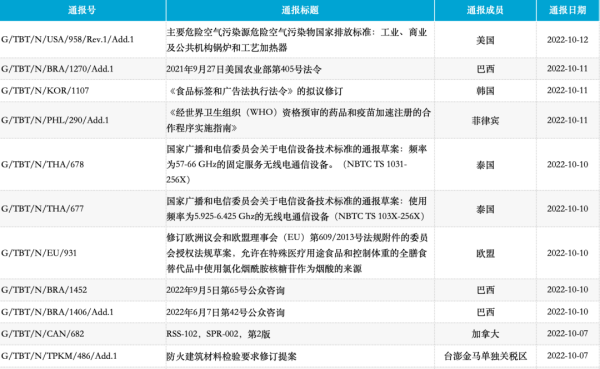Click member 巴西 in BRA/1406/Add.1 row

click(485, 312)
